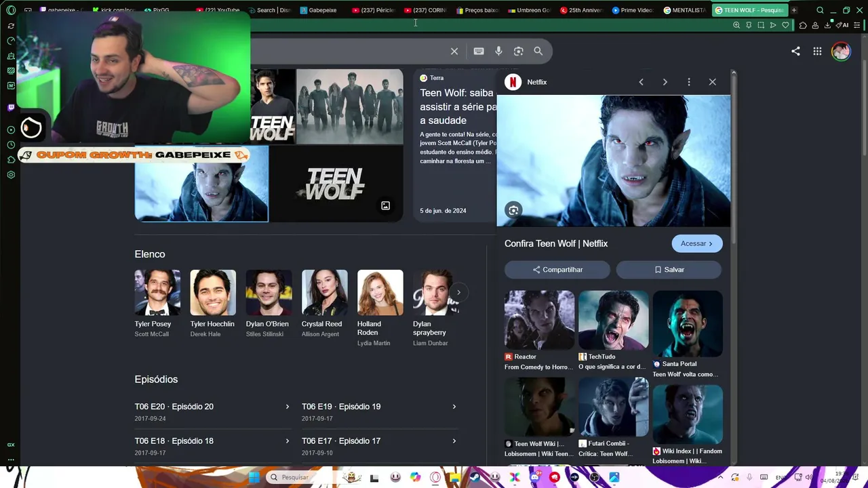868x488 pixels.
Task: Close the Netflix image preview panel
Action: (x=712, y=82)
